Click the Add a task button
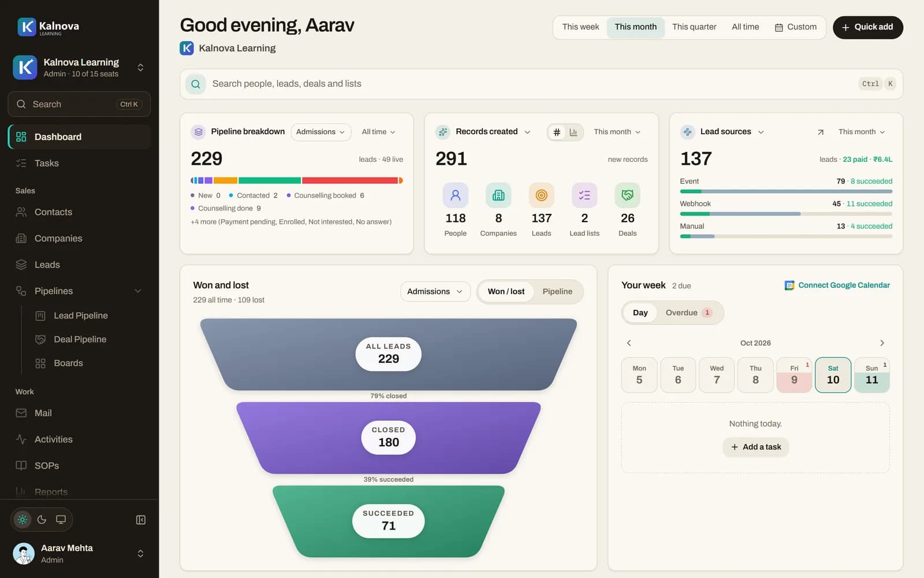 coord(755,447)
